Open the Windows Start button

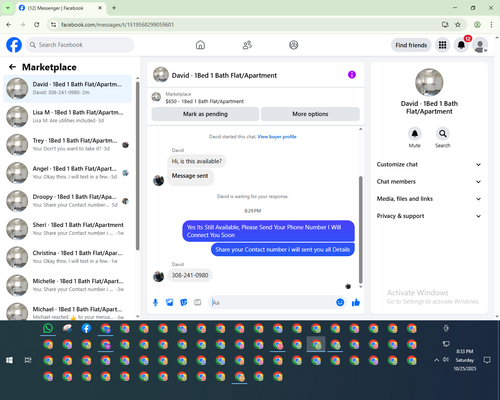(x=9, y=360)
